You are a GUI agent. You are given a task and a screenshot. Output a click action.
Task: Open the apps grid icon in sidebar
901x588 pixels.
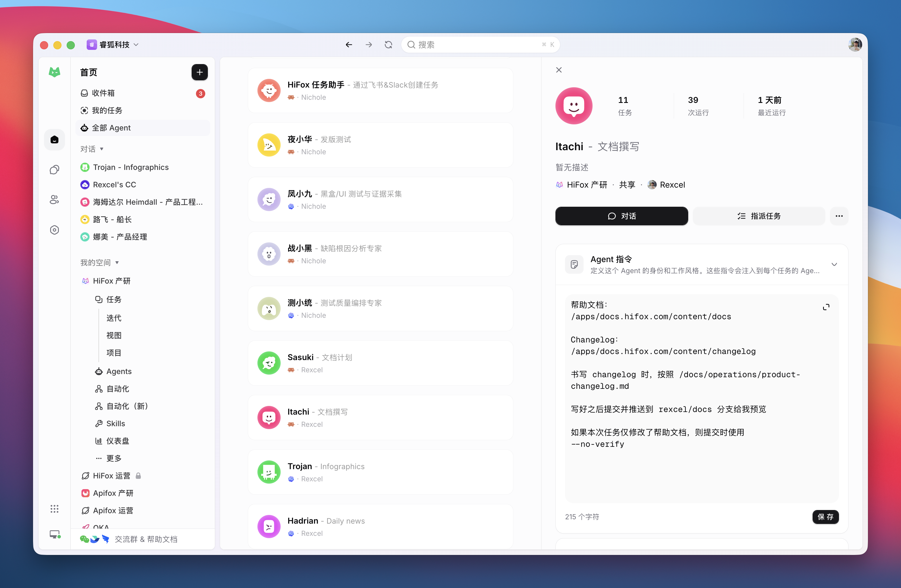pyautogui.click(x=55, y=509)
